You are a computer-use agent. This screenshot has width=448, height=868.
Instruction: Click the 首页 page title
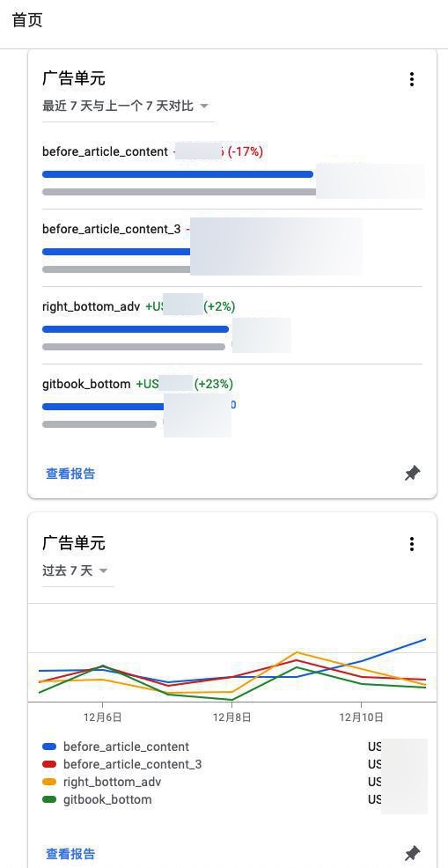tap(27, 20)
